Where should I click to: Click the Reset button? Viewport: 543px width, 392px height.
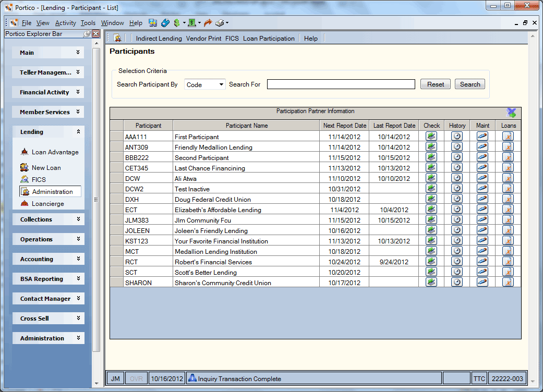436,84
